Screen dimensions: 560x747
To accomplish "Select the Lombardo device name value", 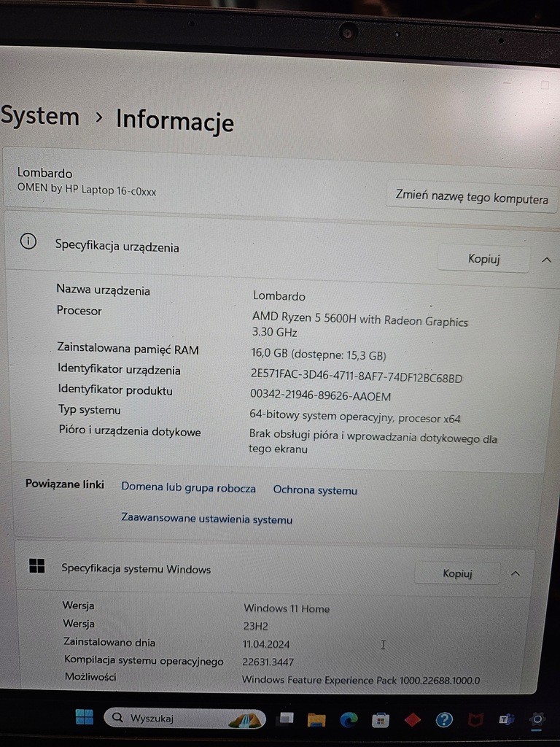I will pyautogui.click(x=279, y=296).
